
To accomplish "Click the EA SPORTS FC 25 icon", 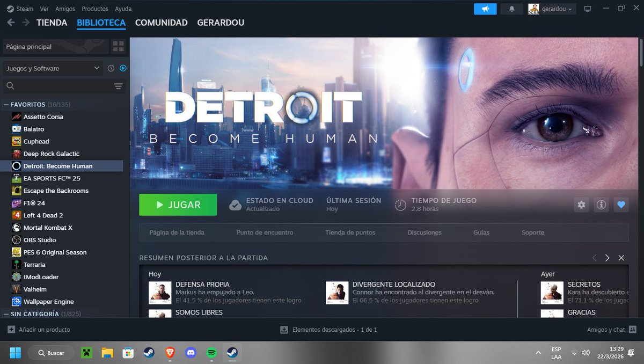I will click(x=16, y=178).
